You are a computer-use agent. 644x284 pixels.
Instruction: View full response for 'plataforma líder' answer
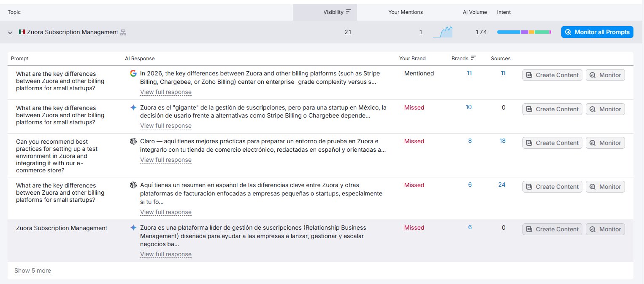coord(166,254)
